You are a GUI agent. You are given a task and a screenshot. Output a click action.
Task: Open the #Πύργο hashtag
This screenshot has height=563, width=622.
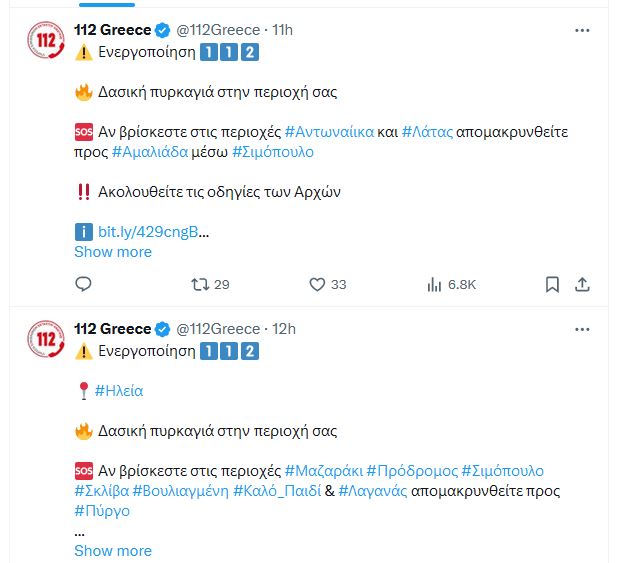[x=102, y=511]
